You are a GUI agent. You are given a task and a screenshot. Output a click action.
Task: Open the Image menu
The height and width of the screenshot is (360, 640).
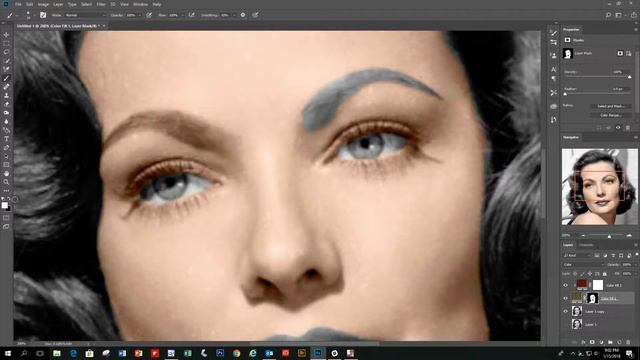point(43,4)
